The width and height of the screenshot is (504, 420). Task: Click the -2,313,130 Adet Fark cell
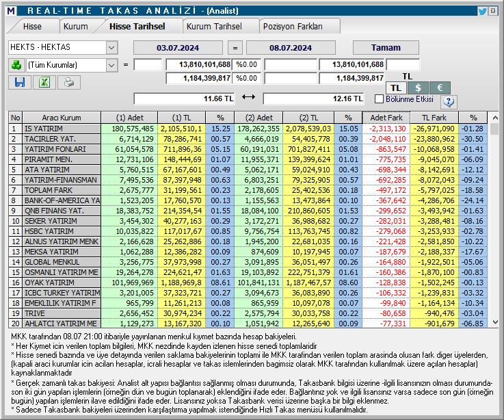coord(386,129)
